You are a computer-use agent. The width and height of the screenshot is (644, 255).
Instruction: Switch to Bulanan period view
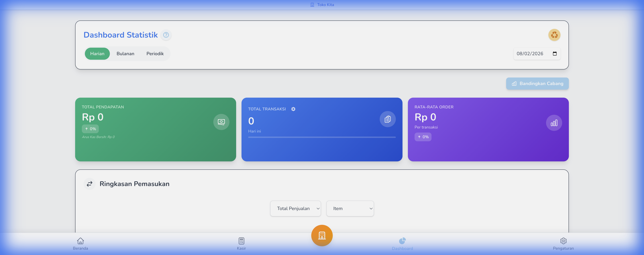[125, 54]
